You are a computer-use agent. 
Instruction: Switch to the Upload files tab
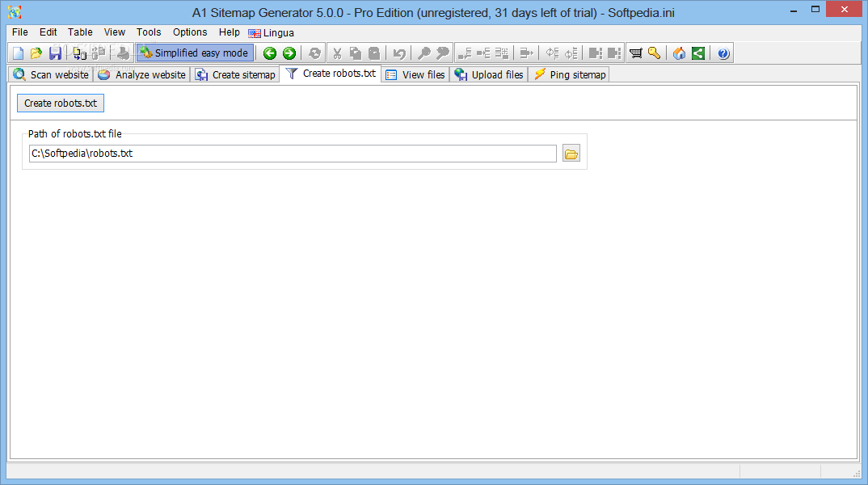click(489, 74)
